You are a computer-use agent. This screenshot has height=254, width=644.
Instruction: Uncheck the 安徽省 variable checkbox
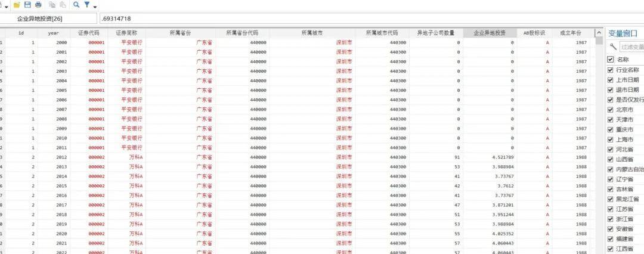(x=611, y=229)
